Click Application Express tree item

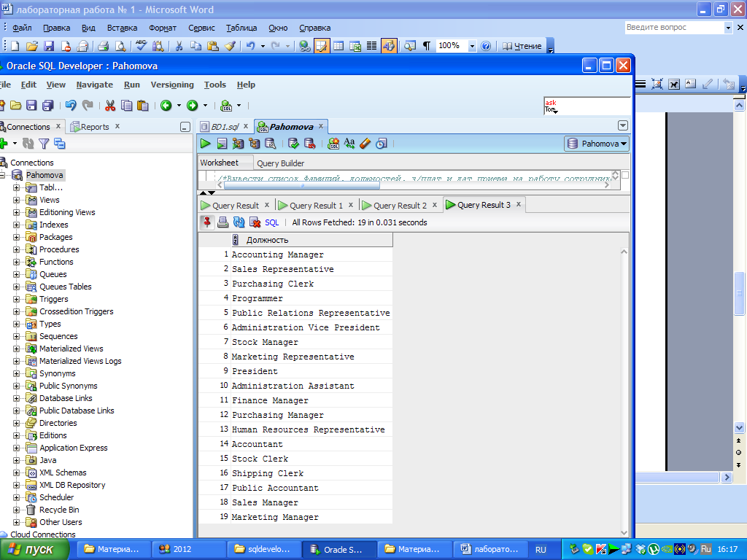[x=74, y=448]
